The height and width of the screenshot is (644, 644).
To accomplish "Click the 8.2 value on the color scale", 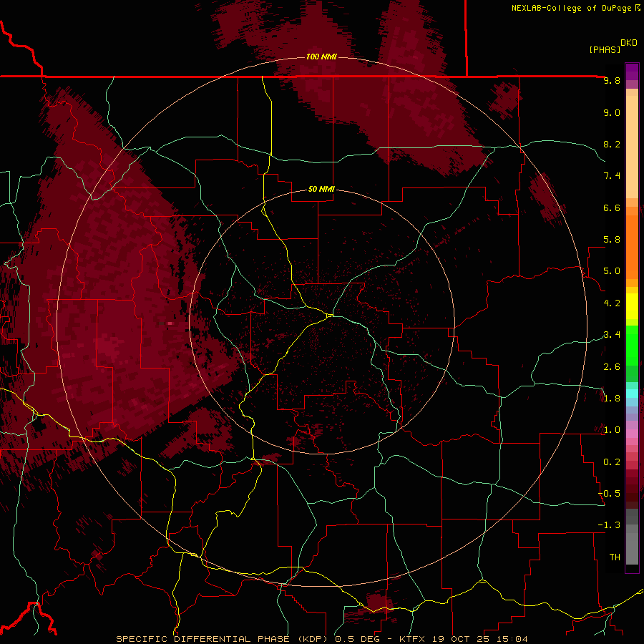I will [612, 144].
